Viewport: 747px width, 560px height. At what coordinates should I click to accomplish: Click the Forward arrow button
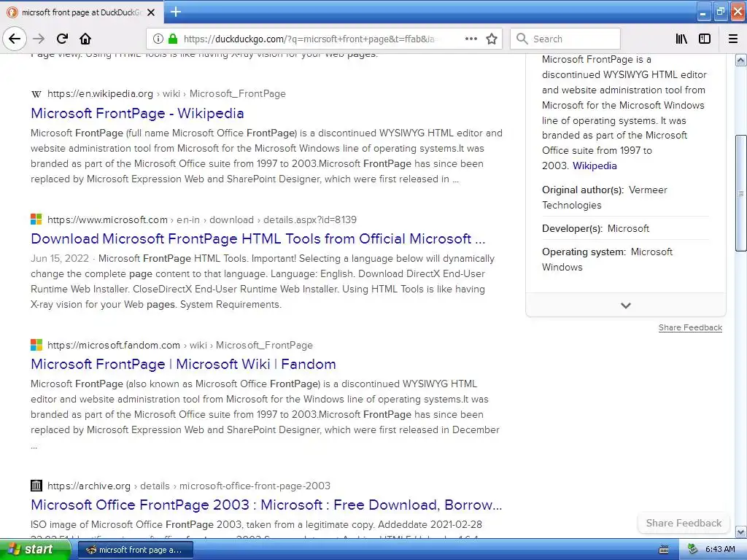point(39,39)
